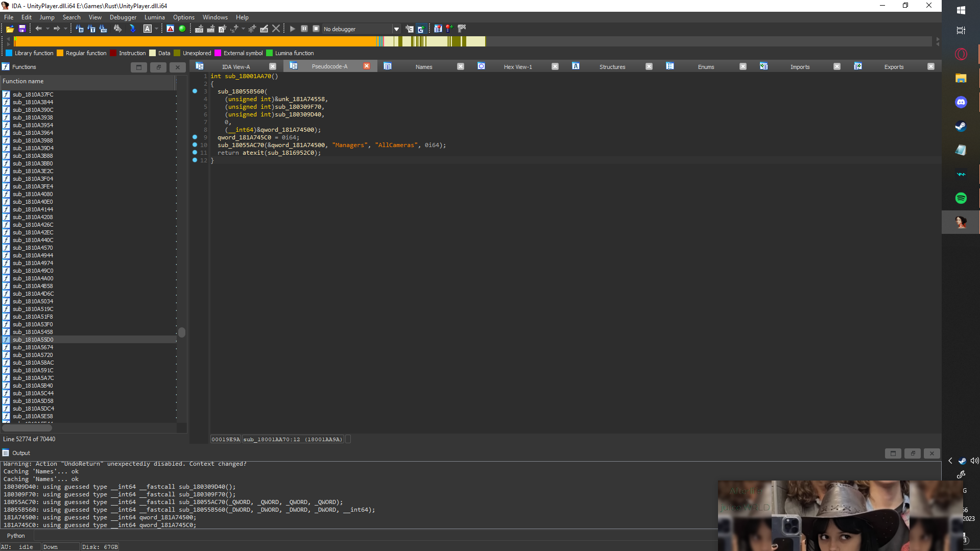Switch to the Exports tab

(x=894, y=67)
